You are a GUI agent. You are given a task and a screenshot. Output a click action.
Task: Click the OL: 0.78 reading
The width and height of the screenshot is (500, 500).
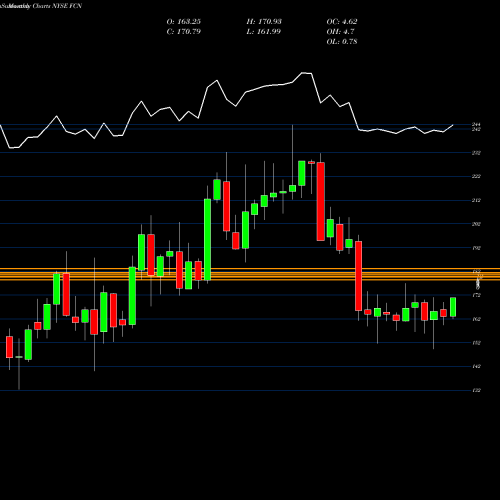pos(342,42)
